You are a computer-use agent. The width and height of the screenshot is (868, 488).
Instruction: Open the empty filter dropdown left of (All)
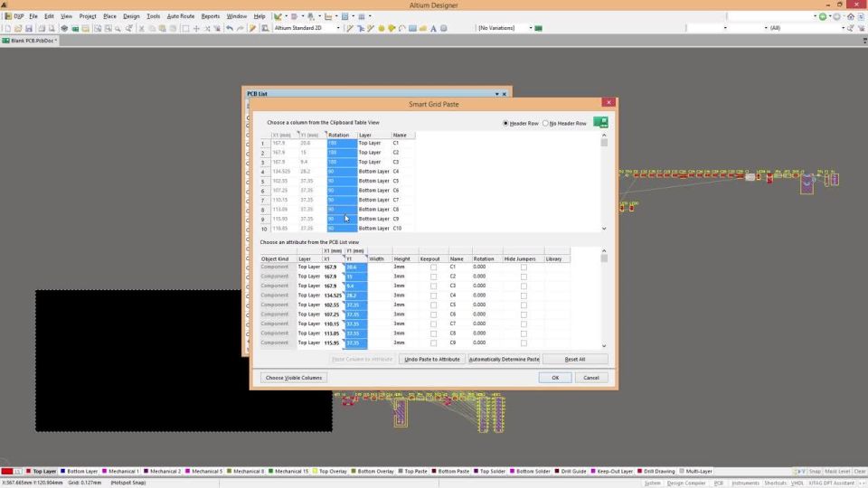click(766, 28)
